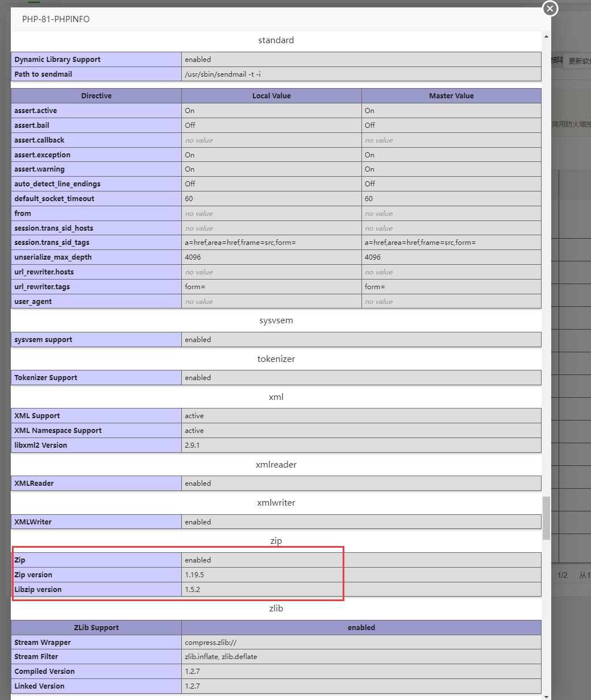Click the 'zlib.inflate, zlib.deflate' value
The width and height of the screenshot is (591, 700).
(221, 657)
